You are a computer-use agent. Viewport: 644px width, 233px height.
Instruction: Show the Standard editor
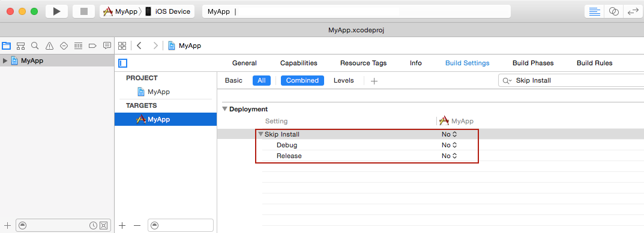(594, 11)
